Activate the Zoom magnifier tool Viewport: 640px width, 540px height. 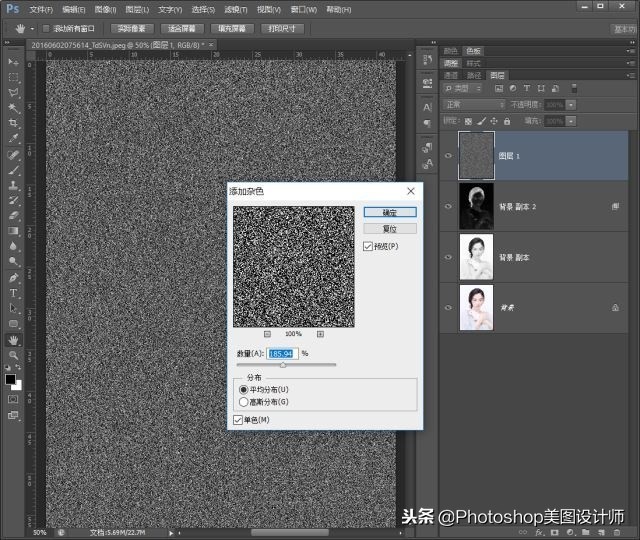click(x=14, y=355)
